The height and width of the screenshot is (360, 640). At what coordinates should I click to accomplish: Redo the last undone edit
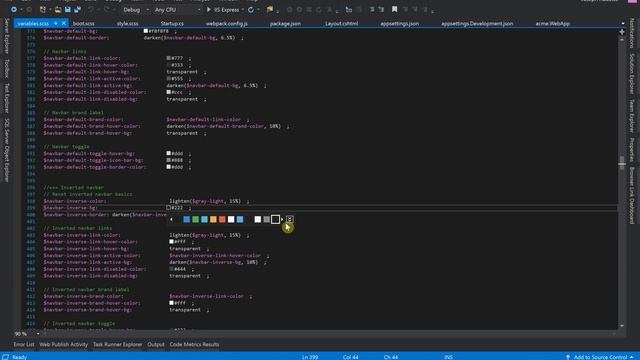[107, 9]
